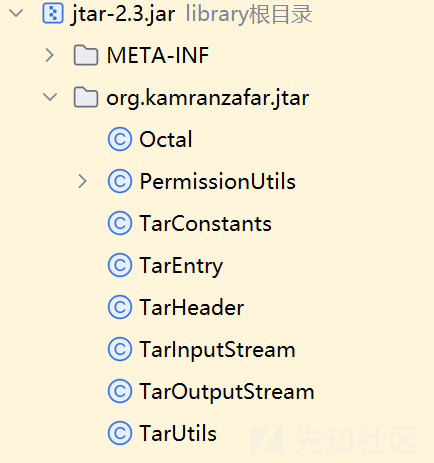Image resolution: width=434 pixels, height=463 pixels.
Task: Click the TarConstants class icon
Action: pos(120,223)
